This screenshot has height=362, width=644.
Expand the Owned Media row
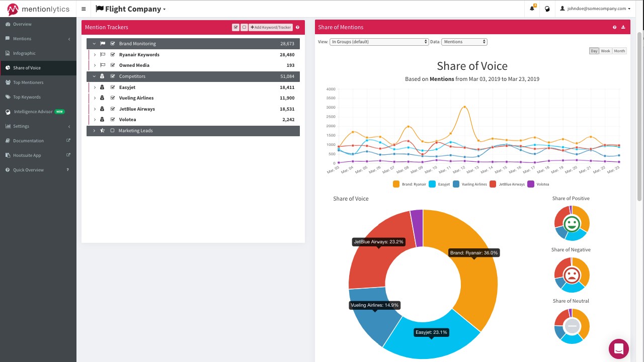click(95, 65)
